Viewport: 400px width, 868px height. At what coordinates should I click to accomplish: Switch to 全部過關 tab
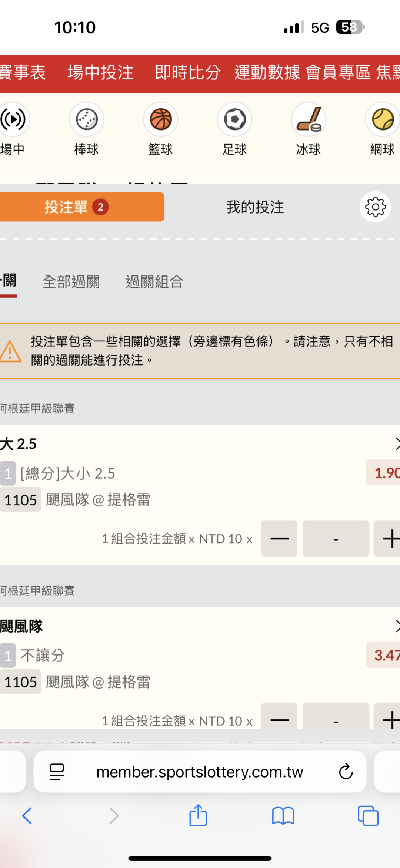(71, 282)
